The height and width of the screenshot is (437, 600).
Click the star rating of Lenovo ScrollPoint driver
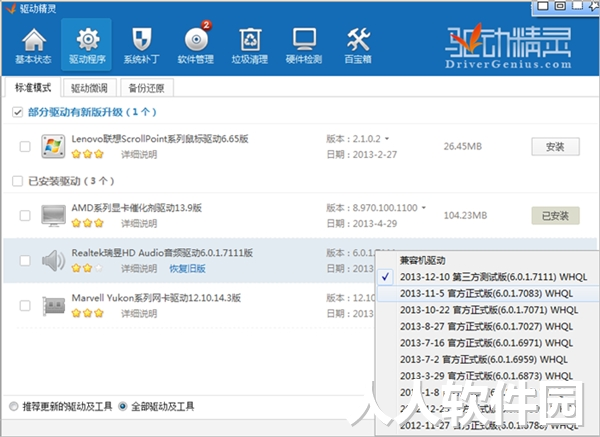click(88, 154)
